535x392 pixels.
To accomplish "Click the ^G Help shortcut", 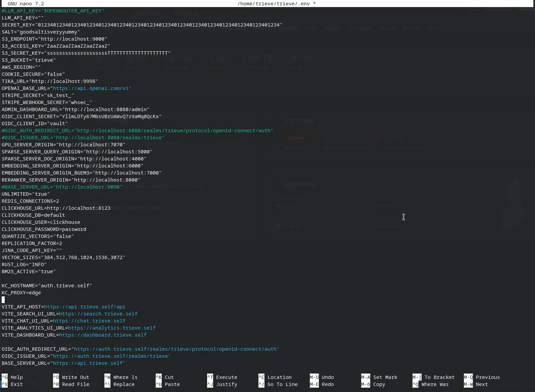I will point(12,377).
